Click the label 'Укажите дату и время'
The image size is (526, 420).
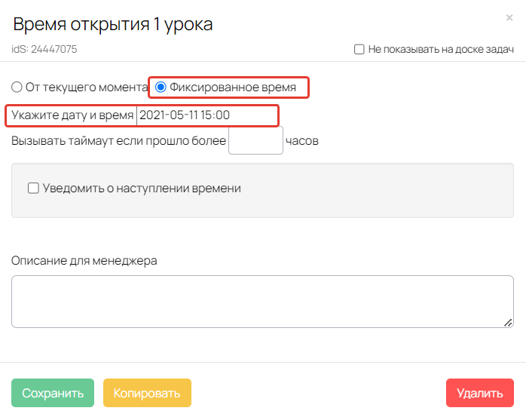(72, 115)
